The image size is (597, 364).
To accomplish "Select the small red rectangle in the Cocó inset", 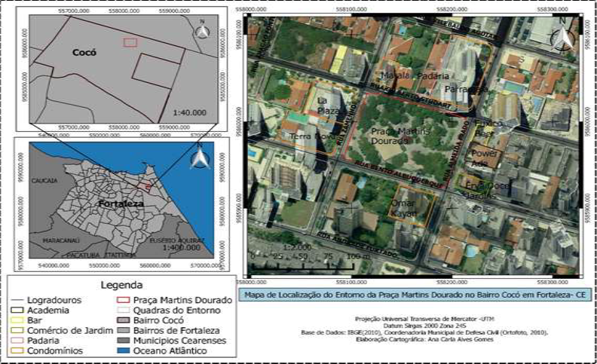I will coord(130,42).
